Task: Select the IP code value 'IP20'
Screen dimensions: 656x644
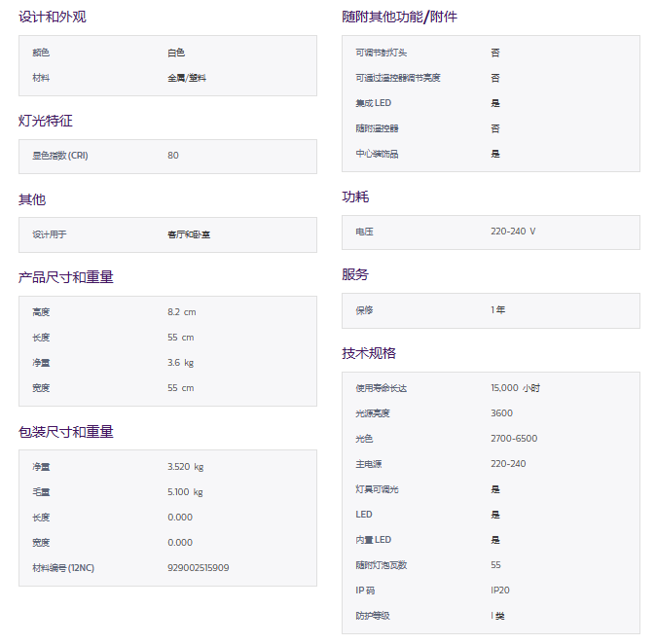Action: 500,590
